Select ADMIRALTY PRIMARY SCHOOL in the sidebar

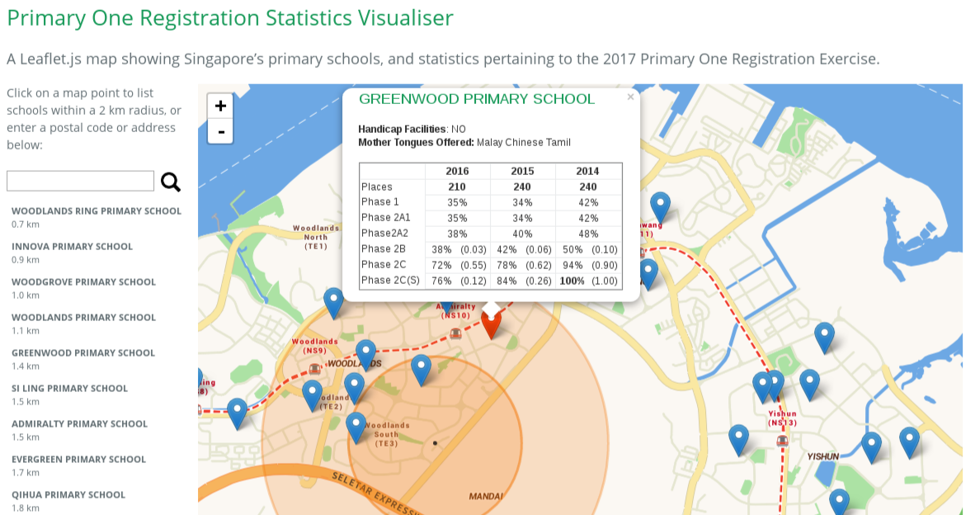[x=78, y=423]
